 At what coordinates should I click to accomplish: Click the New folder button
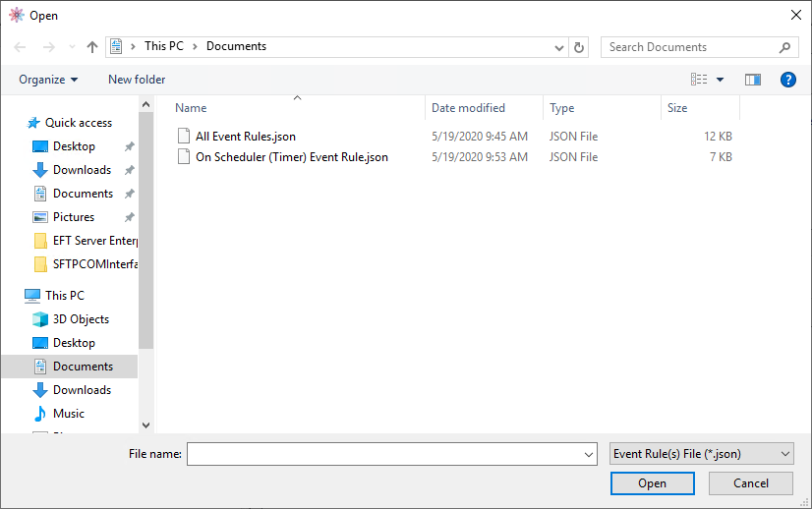[137, 80]
